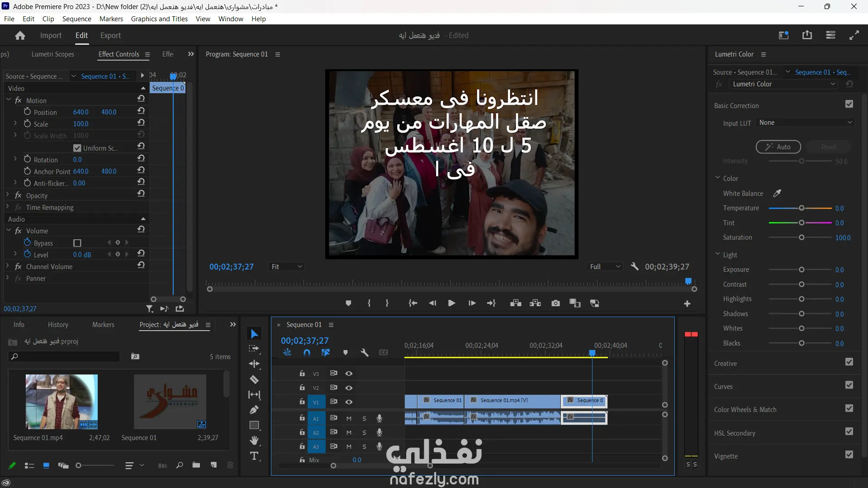Click the Export Frame camera icon
The width and height of the screenshot is (868, 488).
[x=555, y=303]
